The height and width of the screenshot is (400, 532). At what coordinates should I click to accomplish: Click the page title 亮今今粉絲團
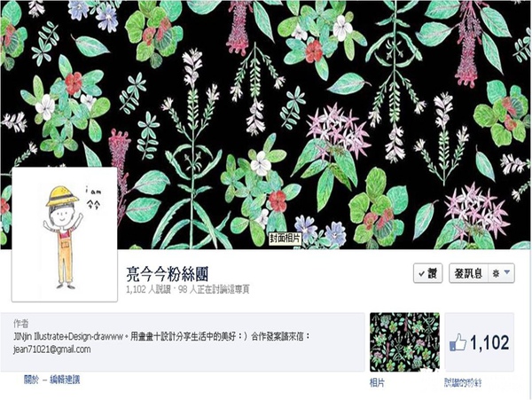click(x=167, y=274)
